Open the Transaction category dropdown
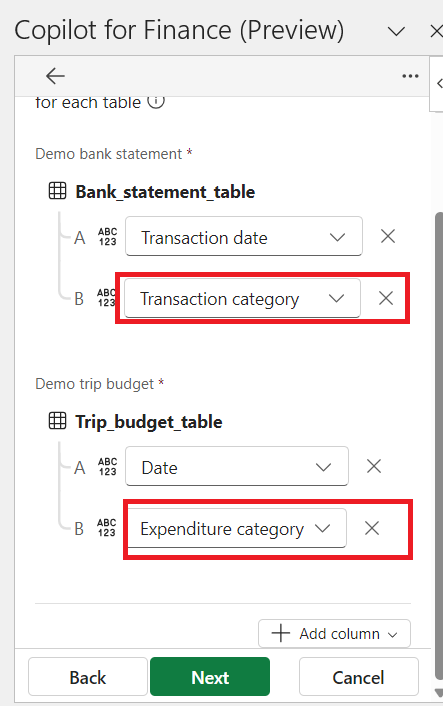 242,298
